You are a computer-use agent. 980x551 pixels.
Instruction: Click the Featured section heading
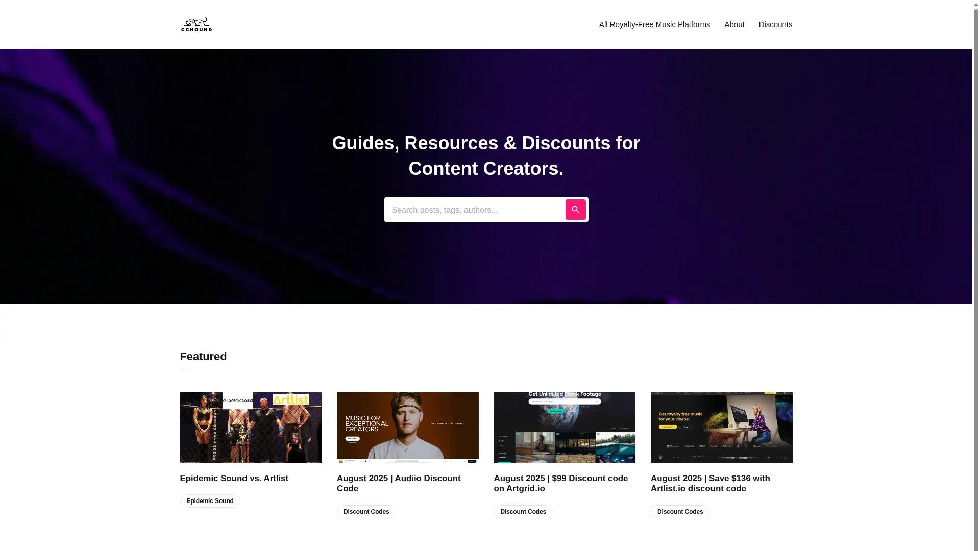point(203,356)
